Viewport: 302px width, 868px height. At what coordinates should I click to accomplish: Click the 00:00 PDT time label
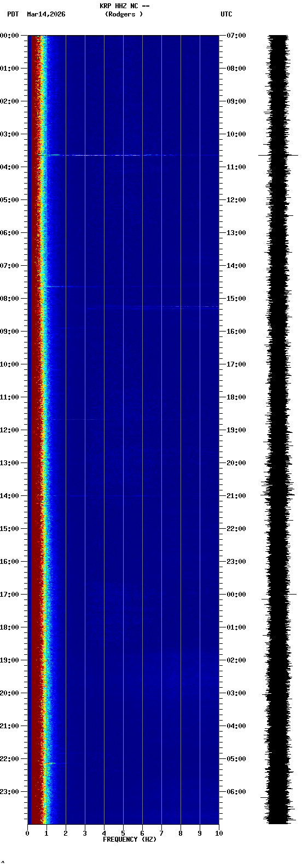[10, 36]
